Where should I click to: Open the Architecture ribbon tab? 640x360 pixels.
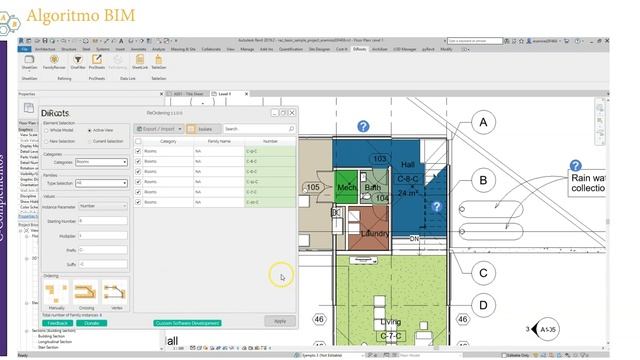[45, 49]
